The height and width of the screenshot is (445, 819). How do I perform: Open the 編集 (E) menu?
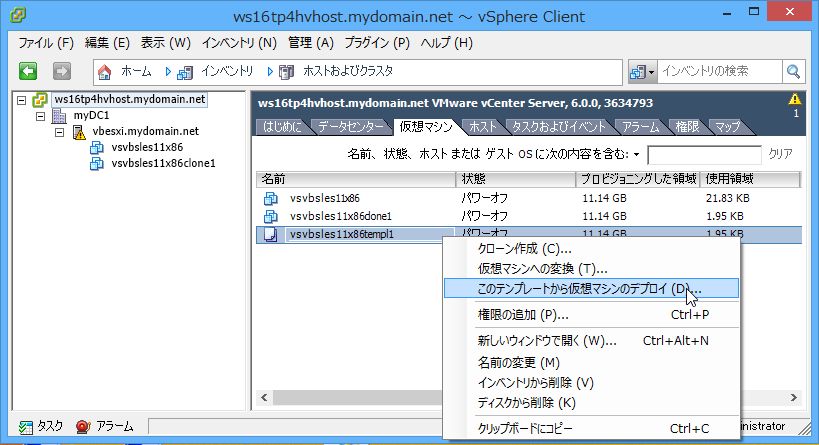[107, 43]
